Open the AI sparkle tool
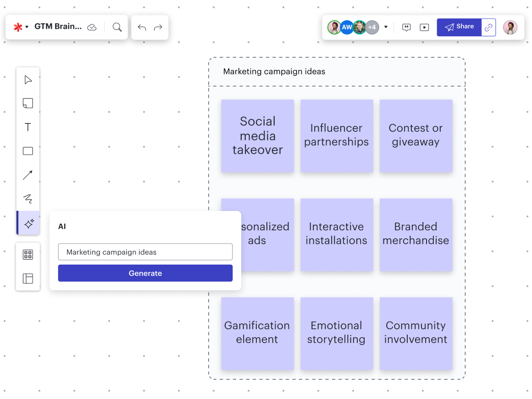Screen dimensions: 532x399 point(28,223)
